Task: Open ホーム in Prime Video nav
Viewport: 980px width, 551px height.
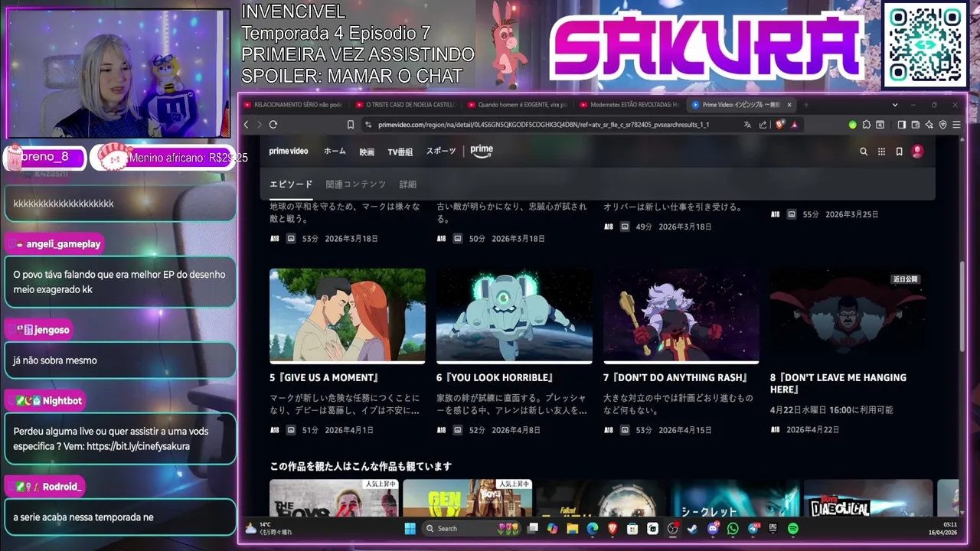Action: pyautogui.click(x=335, y=152)
